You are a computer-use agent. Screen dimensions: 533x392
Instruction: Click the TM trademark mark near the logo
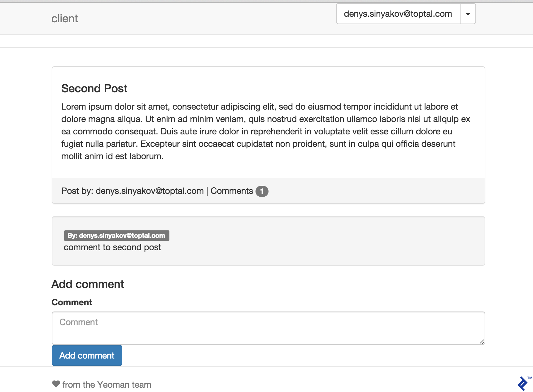tap(530, 378)
